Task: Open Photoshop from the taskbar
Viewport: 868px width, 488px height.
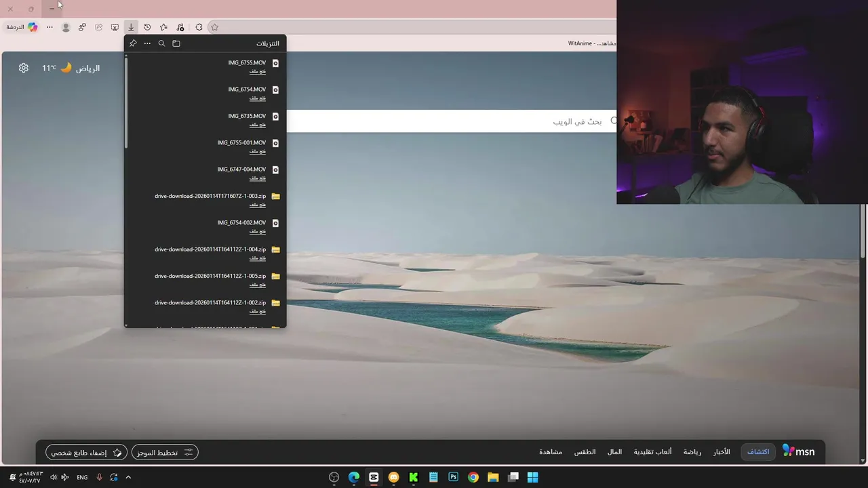Action: tap(454, 477)
